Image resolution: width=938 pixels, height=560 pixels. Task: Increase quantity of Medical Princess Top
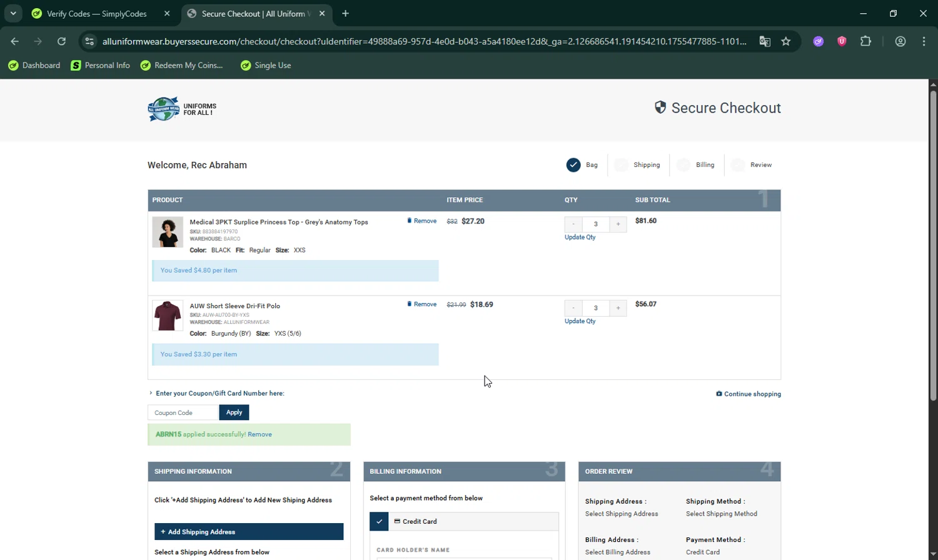tap(618, 224)
